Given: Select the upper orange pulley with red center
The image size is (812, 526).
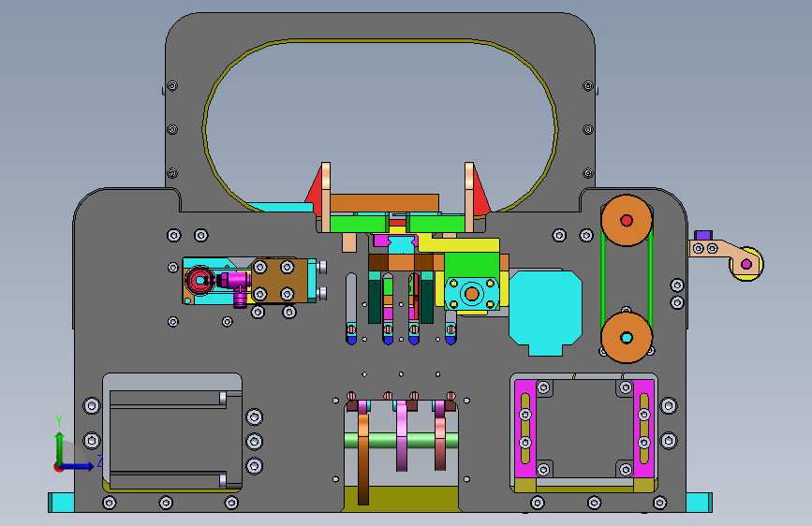Looking at the screenshot, I should point(626,221).
